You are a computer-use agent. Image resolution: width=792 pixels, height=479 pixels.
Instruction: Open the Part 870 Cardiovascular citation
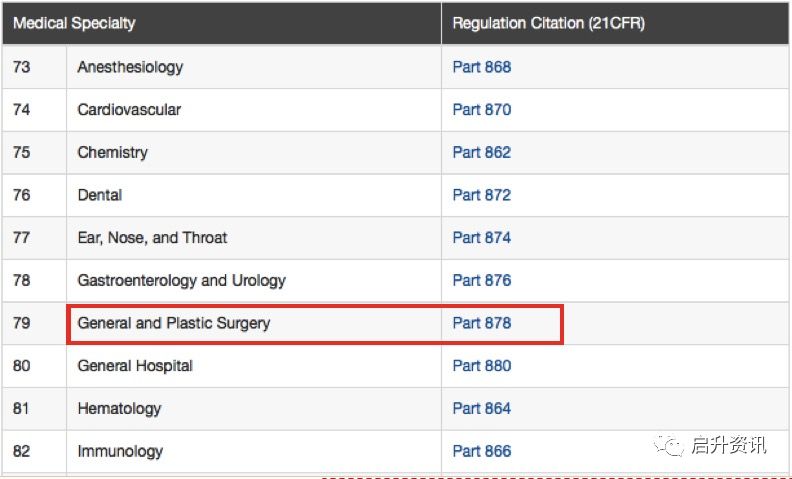click(x=481, y=110)
